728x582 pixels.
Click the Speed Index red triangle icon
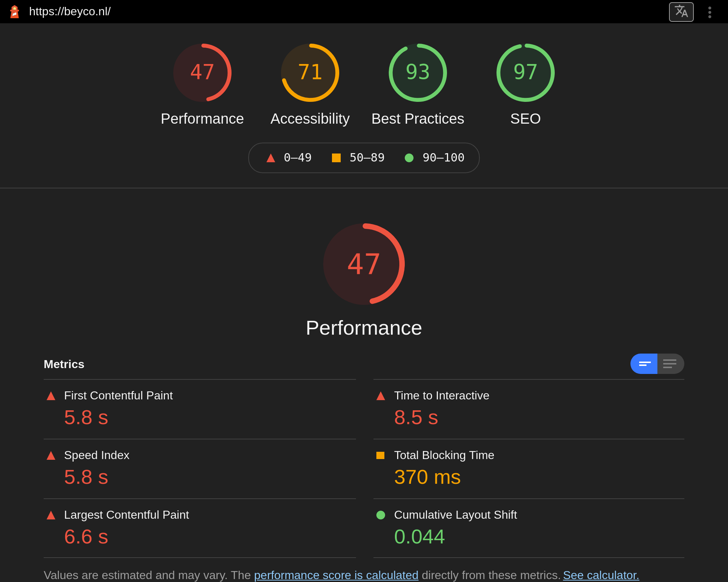[51, 455]
